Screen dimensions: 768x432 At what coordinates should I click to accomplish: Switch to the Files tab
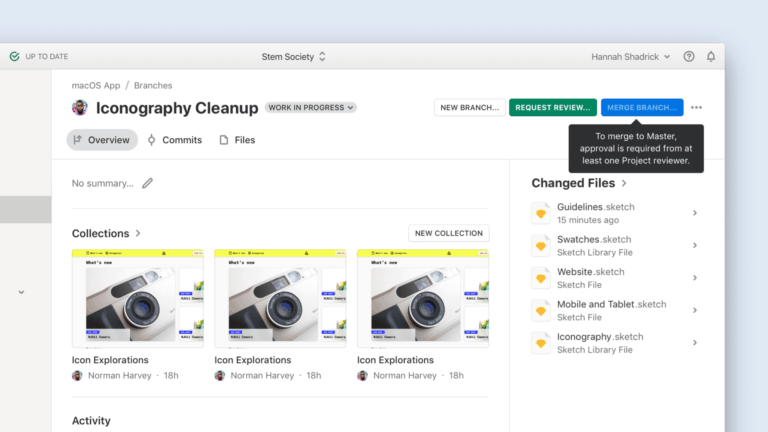point(237,140)
